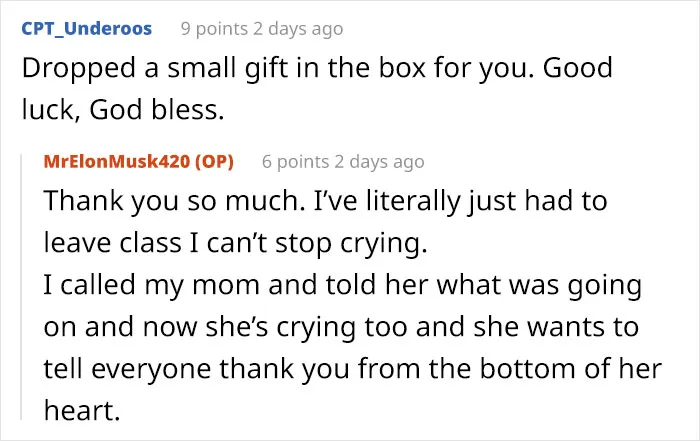Click the 'on and now she's crying' line
700x441 pixels.
click(x=341, y=327)
